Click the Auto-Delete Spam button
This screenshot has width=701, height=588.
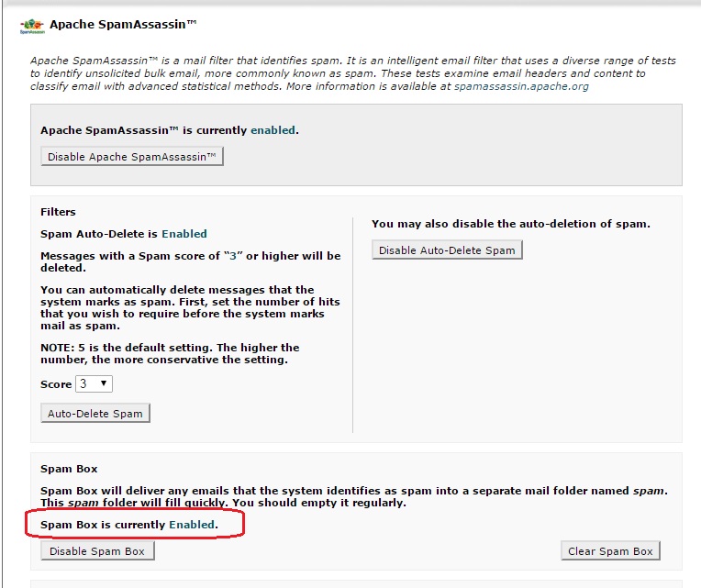point(95,414)
